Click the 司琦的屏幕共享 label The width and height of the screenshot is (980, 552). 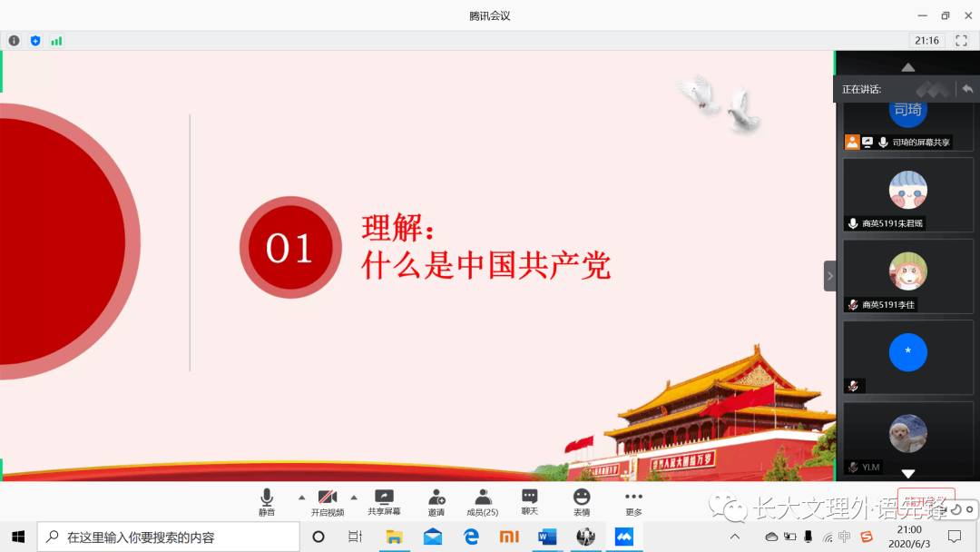[x=921, y=142]
